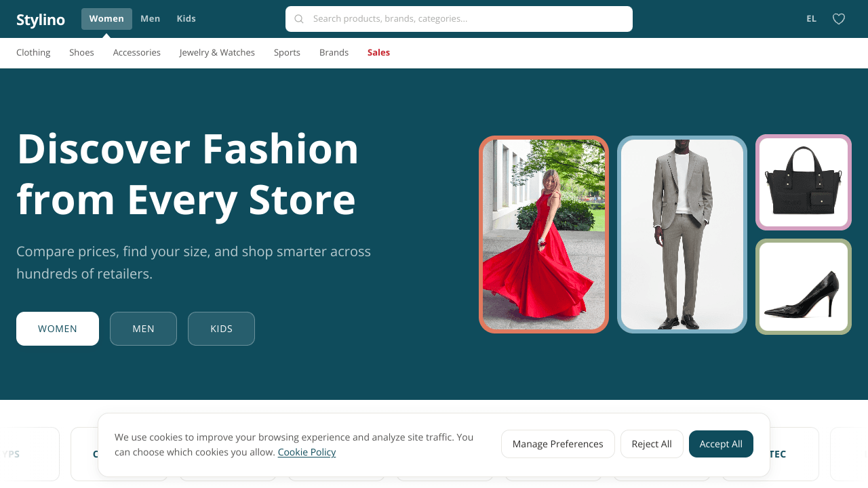The image size is (868, 488).
Task: Open the black handbag image
Action: pos(803,182)
